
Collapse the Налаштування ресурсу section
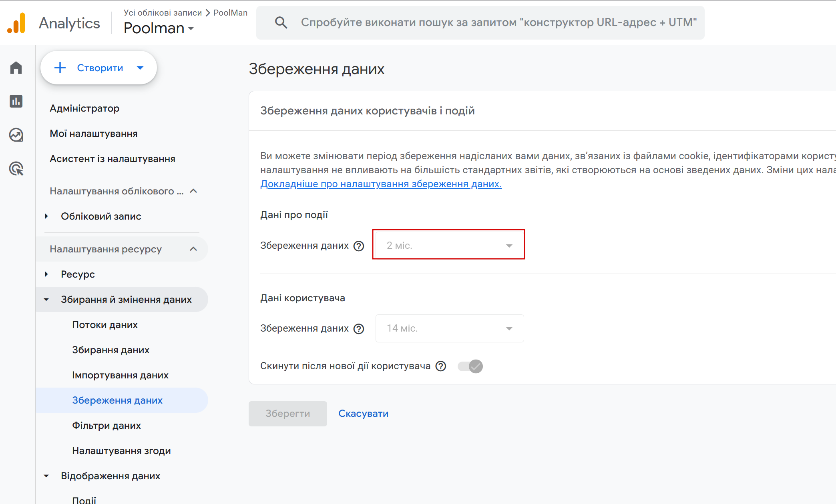(x=193, y=249)
